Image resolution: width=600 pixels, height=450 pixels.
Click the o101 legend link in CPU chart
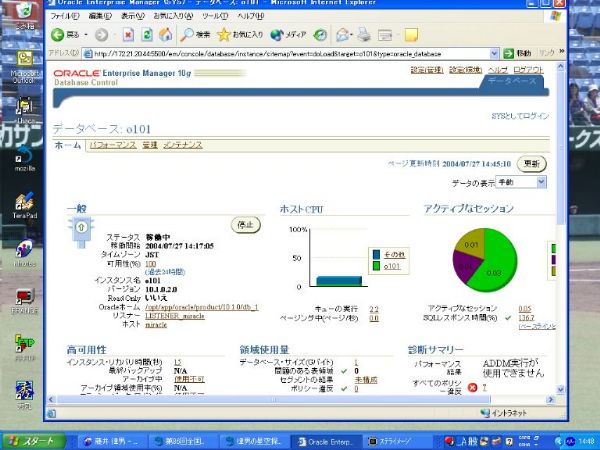(x=391, y=266)
